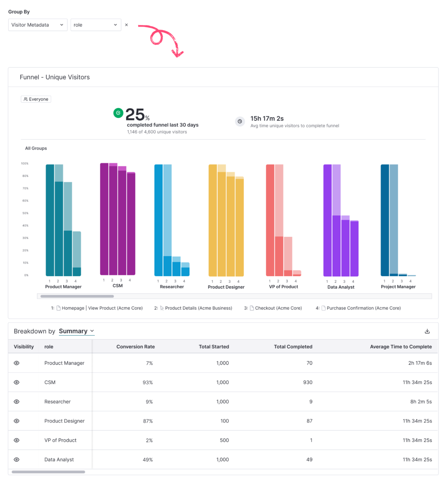Select the Everyone filter chip
The height and width of the screenshot is (483, 448).
pyautogui.click(x=36, y=99)
